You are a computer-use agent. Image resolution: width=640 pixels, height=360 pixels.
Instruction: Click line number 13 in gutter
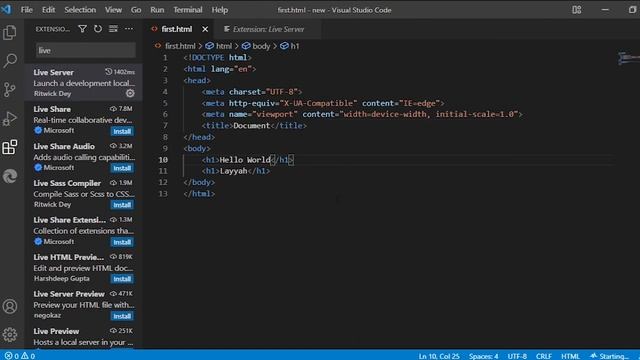[163, 193]
